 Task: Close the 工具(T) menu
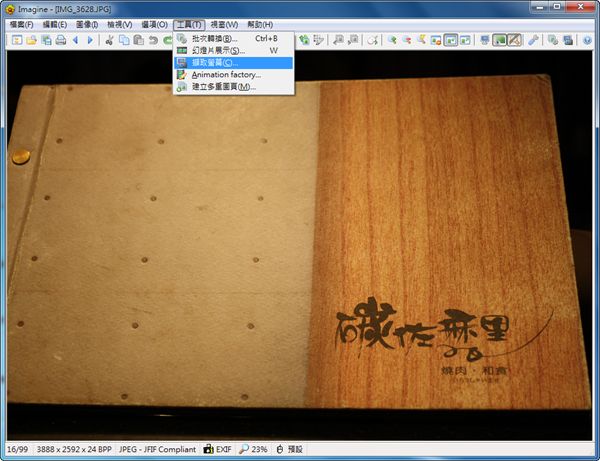[189, 25]
